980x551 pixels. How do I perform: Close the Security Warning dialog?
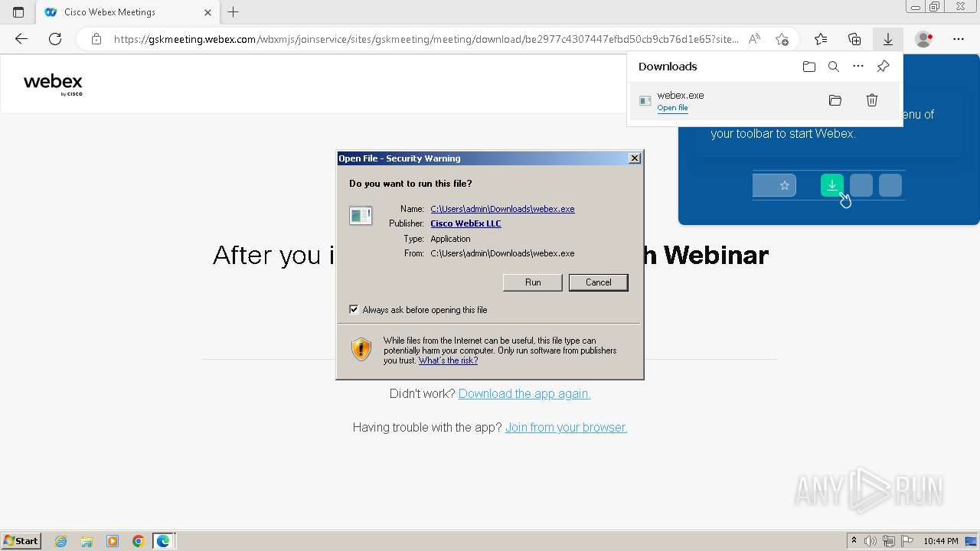(x=634, y=158)
